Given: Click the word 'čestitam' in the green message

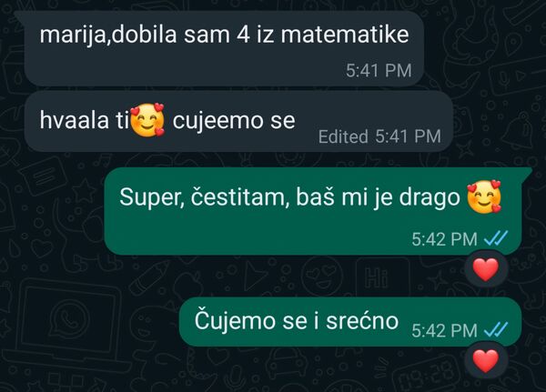Looking at the screenshot, I should (240, 197).
